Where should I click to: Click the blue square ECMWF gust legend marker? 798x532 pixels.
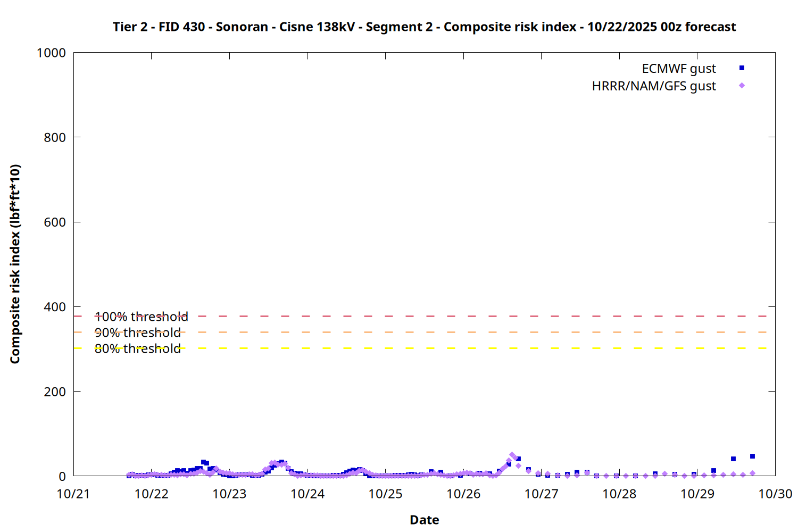742,68
